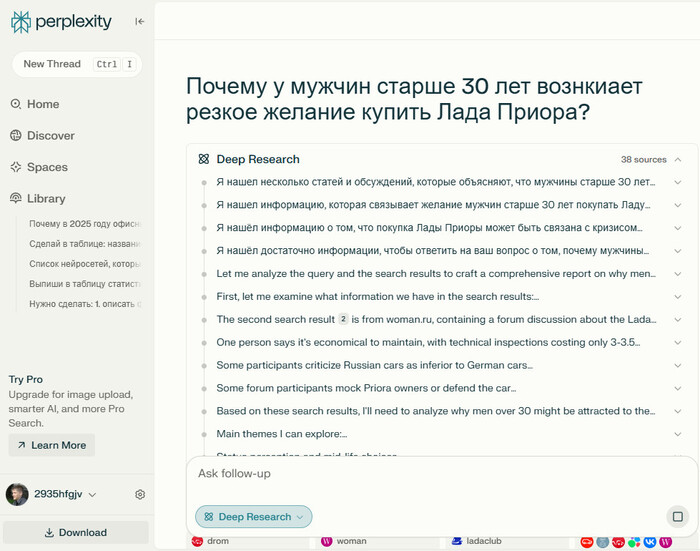The width and height of the screenshot is (700, 551).
Task: Collapse the sidebar with the arrow icon
Action: pyautogui.click(x=139, y=21)
